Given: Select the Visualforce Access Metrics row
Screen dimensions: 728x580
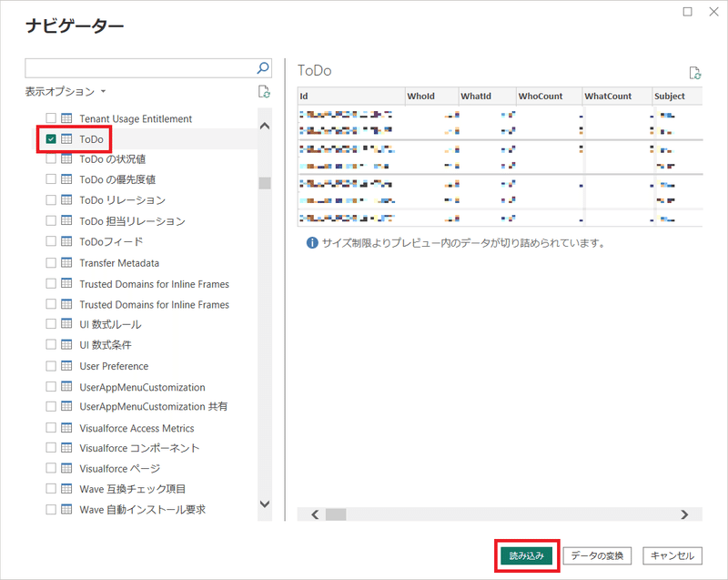Looking at the screenshot, I should 136,428.
